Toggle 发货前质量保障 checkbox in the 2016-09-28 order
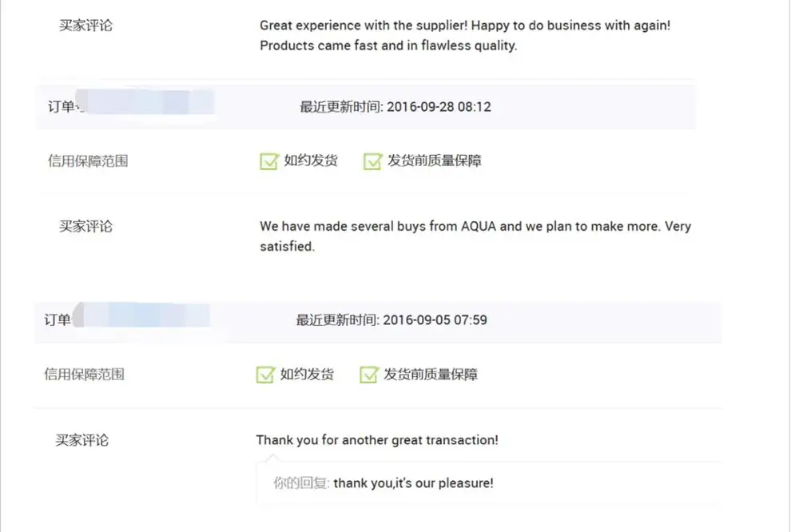The image size is (799, 532). [x=372, y=161]
